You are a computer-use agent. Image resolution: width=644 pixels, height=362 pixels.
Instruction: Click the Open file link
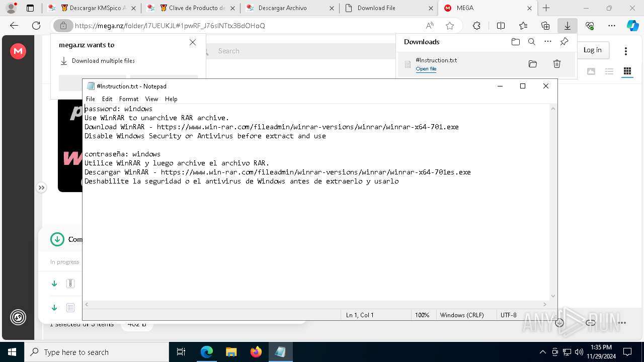(x=426, y=69)
